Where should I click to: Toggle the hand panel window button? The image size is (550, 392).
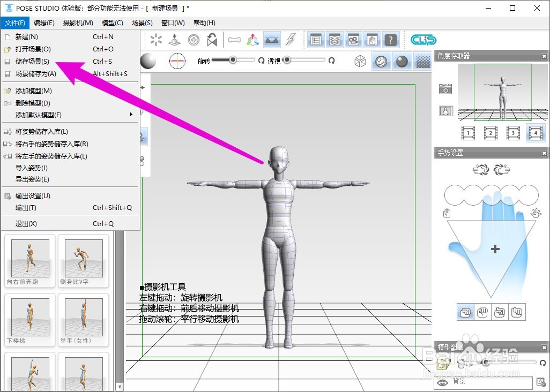(x=372, y=40)
